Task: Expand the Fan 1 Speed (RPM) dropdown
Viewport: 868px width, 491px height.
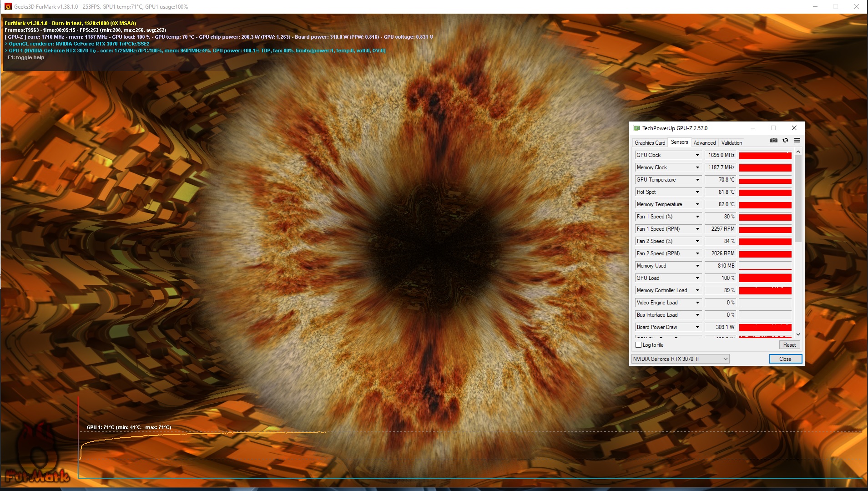Action: click(697, 229)
